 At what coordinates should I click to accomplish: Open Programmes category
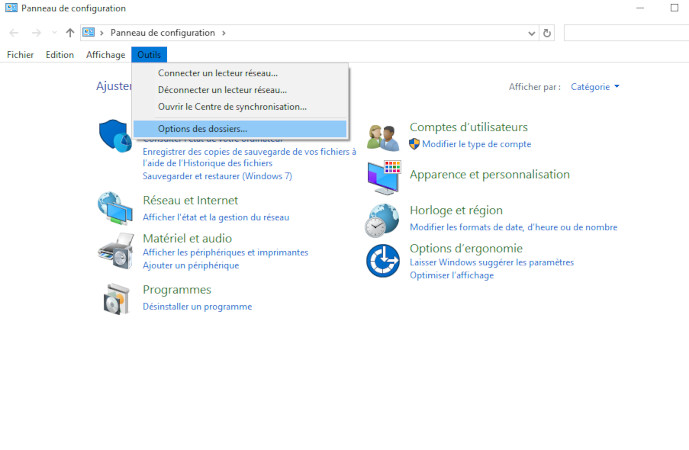pyautogui.click(x=177, y=290)
